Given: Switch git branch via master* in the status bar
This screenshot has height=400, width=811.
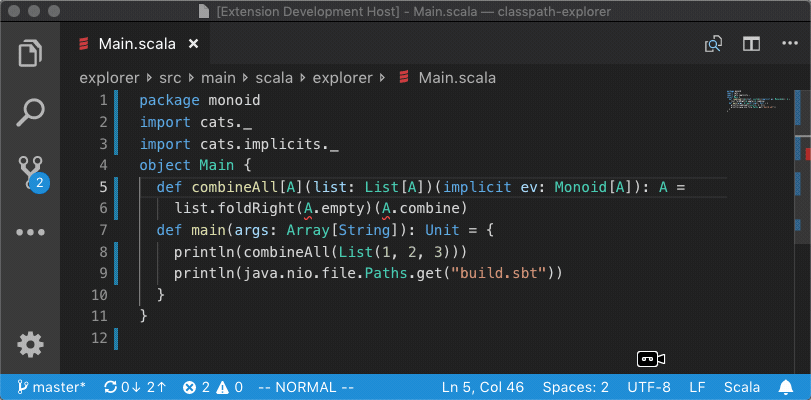Looking at the screenshot, I should click(51, 387).
